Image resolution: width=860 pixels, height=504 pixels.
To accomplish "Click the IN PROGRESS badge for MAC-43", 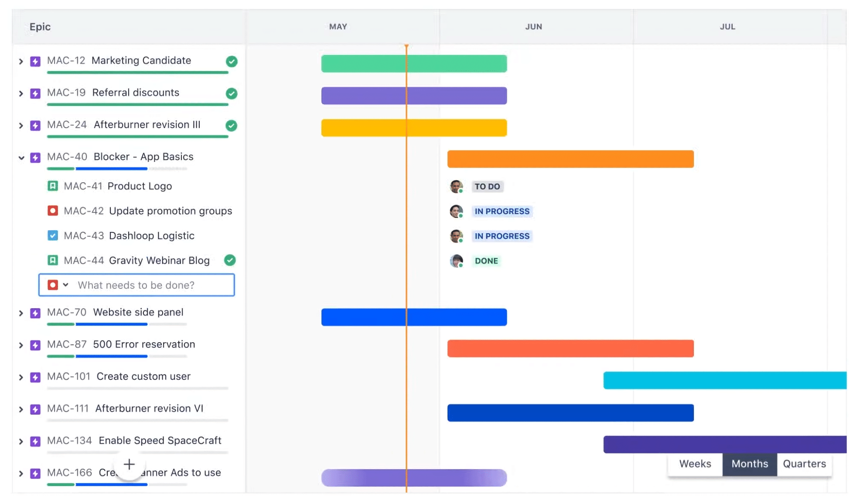I will tap(502, 236).
